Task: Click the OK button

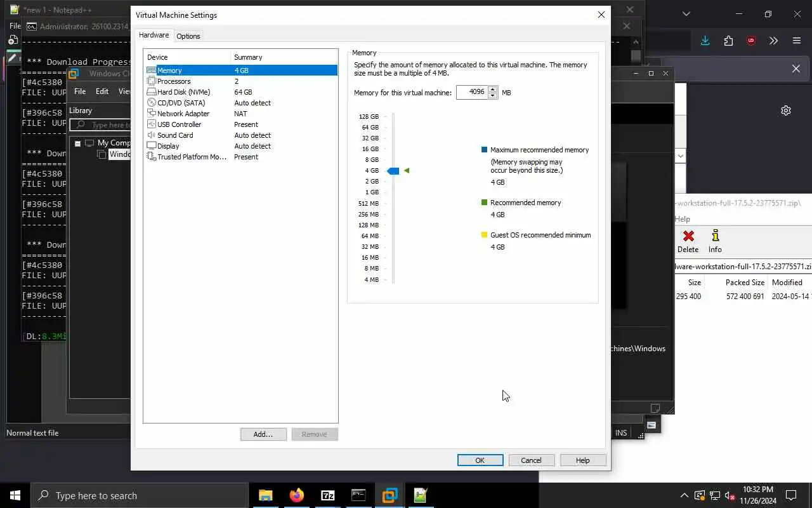Action: click(480, 460)
